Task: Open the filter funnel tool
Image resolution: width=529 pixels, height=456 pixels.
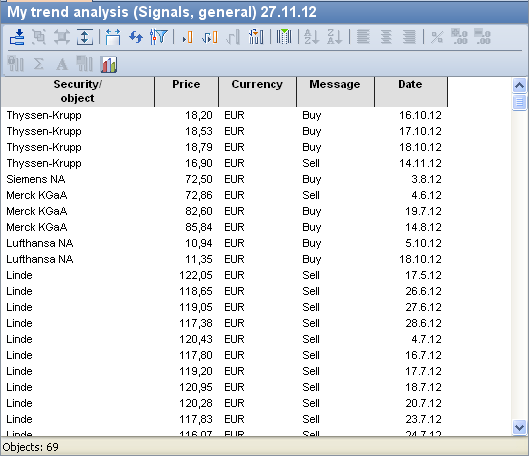Action: click(x=159, y=37)
